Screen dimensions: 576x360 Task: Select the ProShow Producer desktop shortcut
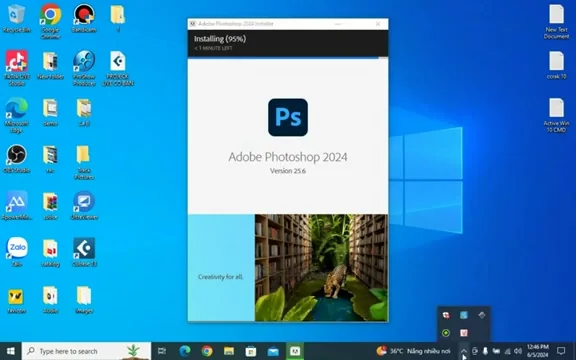click(84, 68)
